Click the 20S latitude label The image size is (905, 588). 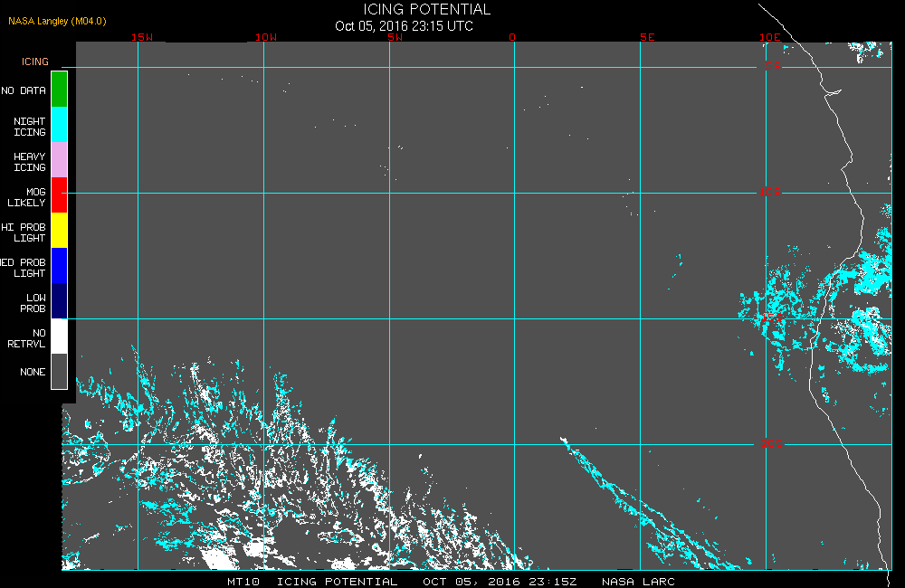click(772, 444)
